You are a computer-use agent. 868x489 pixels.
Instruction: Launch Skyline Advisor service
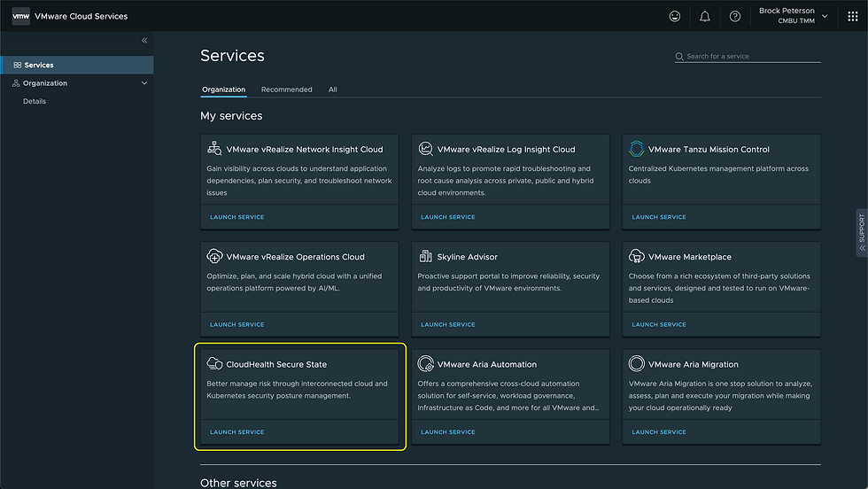click(x=448, y=324)
